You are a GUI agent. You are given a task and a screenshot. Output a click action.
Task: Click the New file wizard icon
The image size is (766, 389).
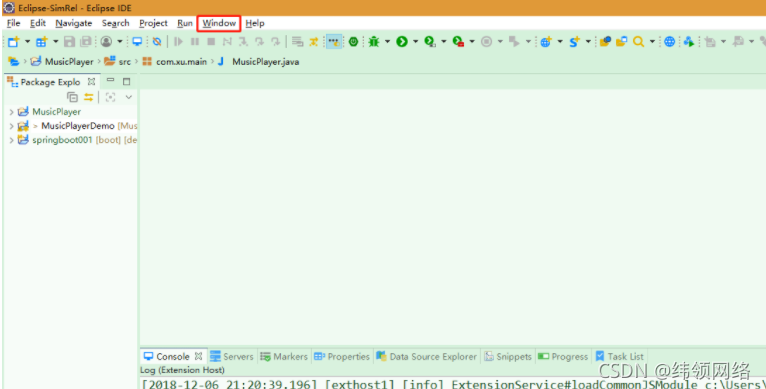(13, 42)
